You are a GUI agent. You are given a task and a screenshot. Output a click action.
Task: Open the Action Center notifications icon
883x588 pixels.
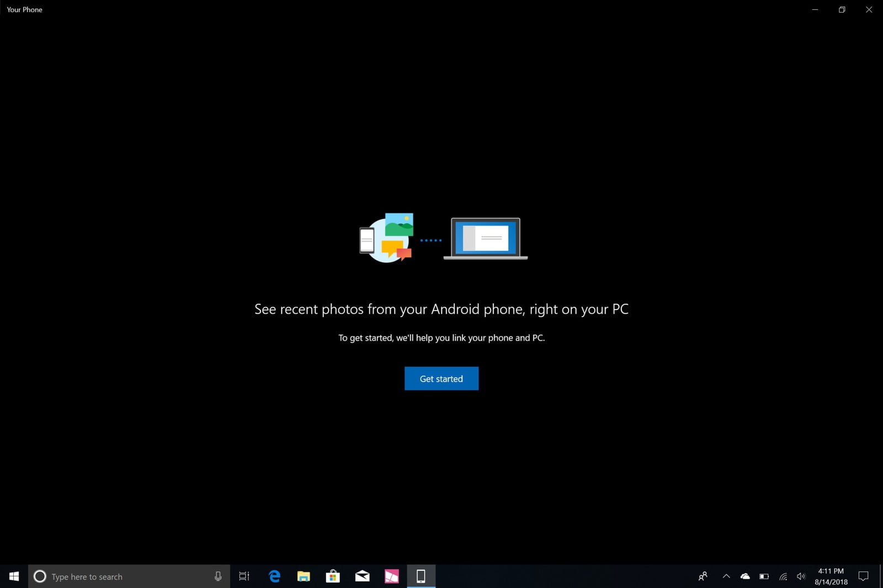pyautogui.click(x=863, y=576)
